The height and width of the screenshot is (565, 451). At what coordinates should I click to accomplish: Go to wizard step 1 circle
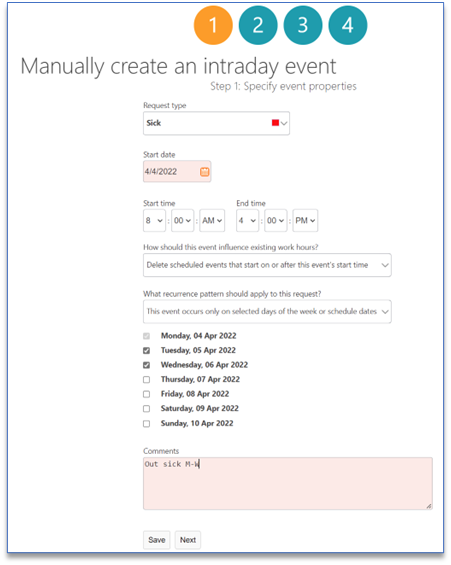(x=213, y=25)
